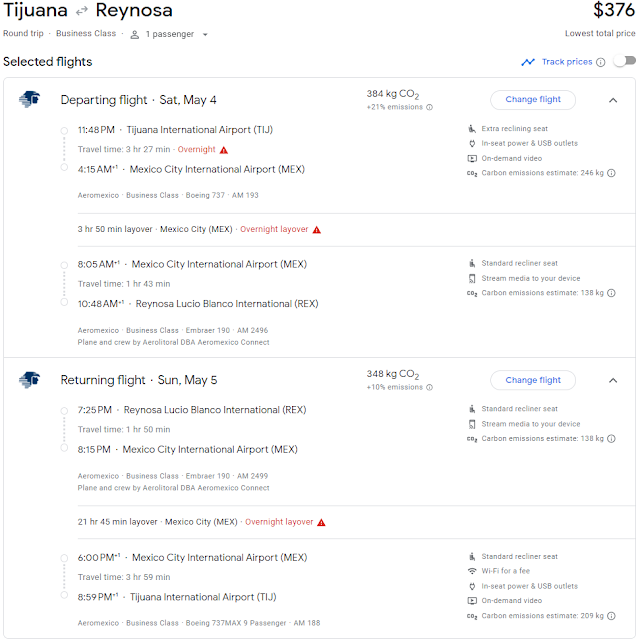This screenshot has width=638, height=640.
Task: Click the Returning flight · Sun, May 5 header
Action: (x=139, y=380)
